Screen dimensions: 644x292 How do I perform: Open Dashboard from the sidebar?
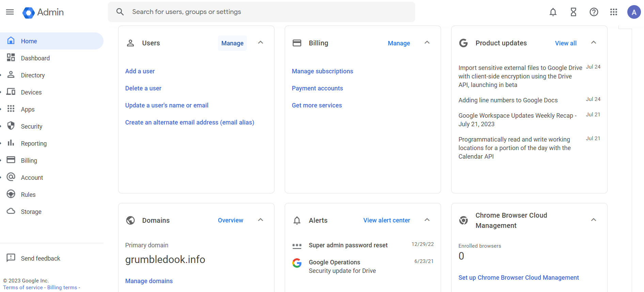(x=52, y=58)
